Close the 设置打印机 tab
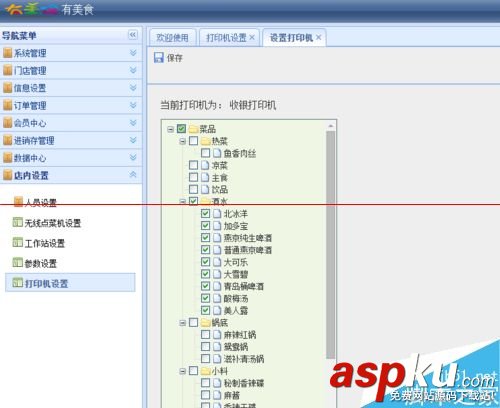 (x=318, y=37)
